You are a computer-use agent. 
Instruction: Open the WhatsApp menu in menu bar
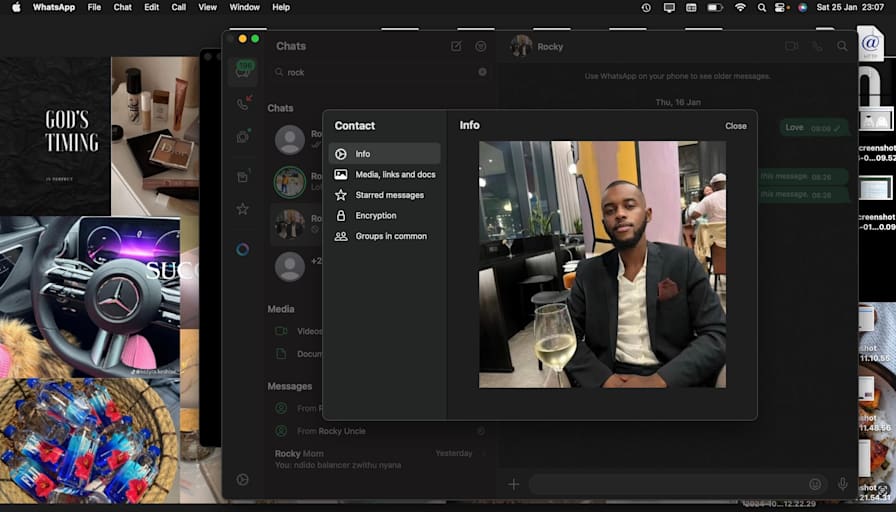tap(54, 7)
